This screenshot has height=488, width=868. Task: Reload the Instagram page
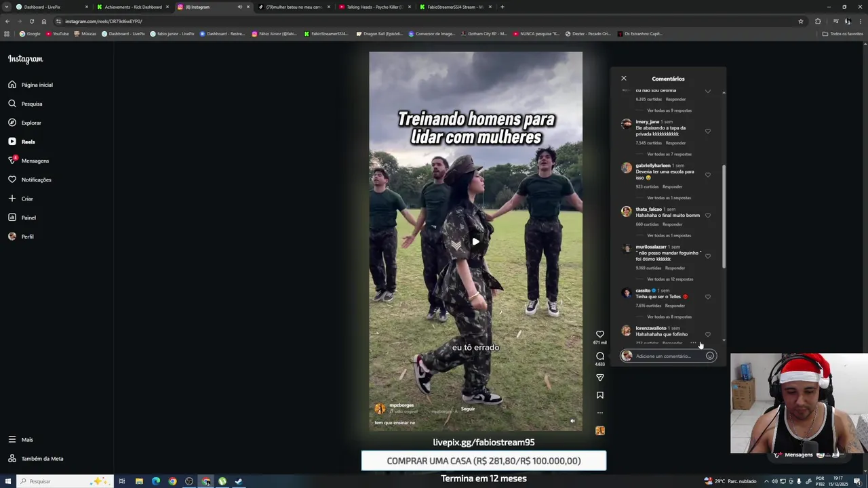pyautogui.click(x=31, y=21)
